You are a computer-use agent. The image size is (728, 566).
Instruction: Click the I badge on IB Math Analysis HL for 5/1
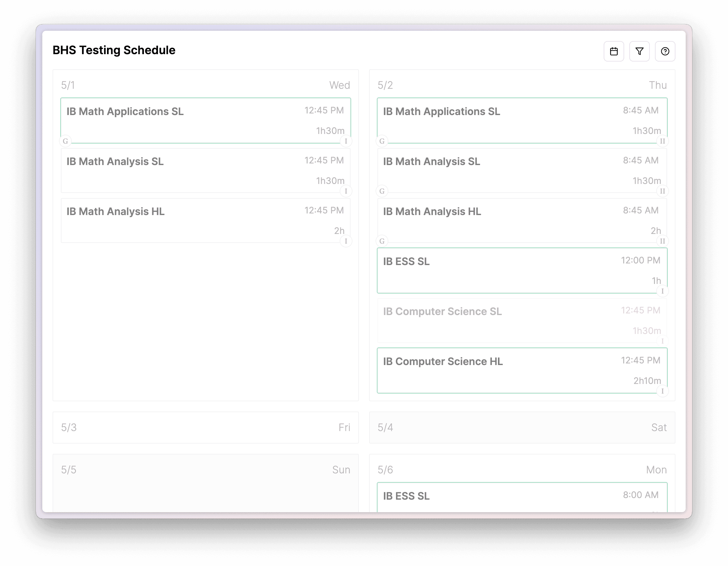[346, 241]
